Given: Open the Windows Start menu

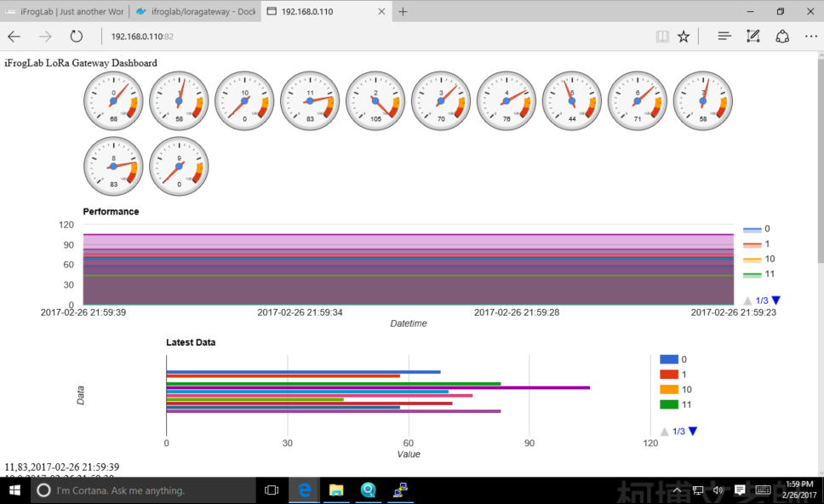Looking at the screenshot, I should pyautogui.click(x=14, y=490).
